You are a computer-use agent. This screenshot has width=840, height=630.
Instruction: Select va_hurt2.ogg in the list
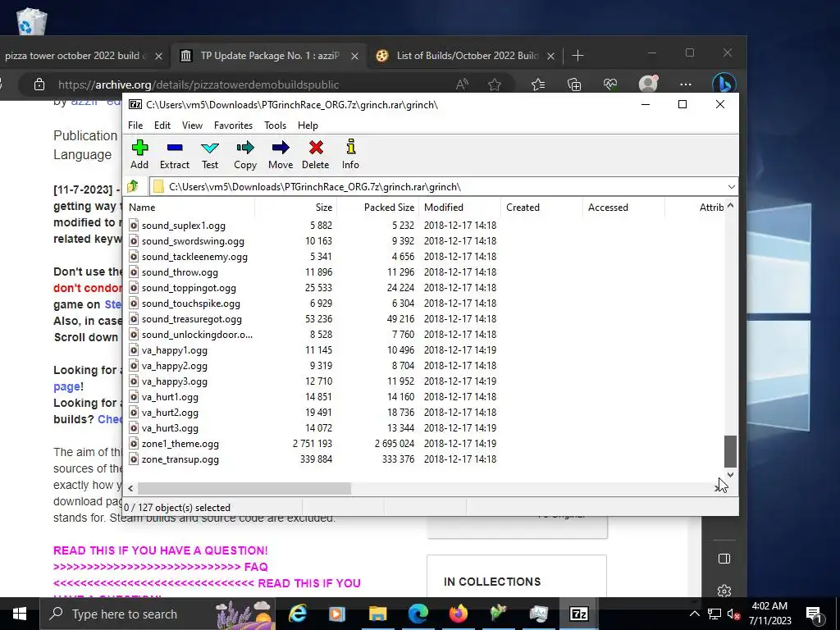point(170,413)
